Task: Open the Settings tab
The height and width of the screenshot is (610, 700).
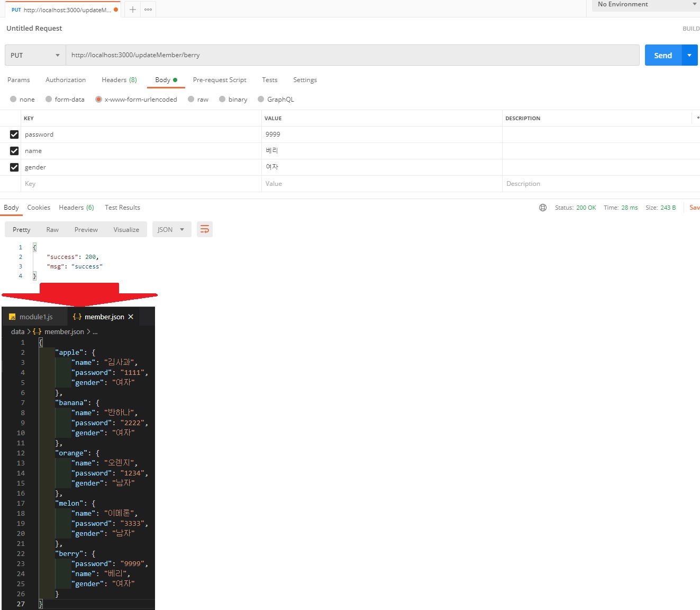Action: pos(305,80)
